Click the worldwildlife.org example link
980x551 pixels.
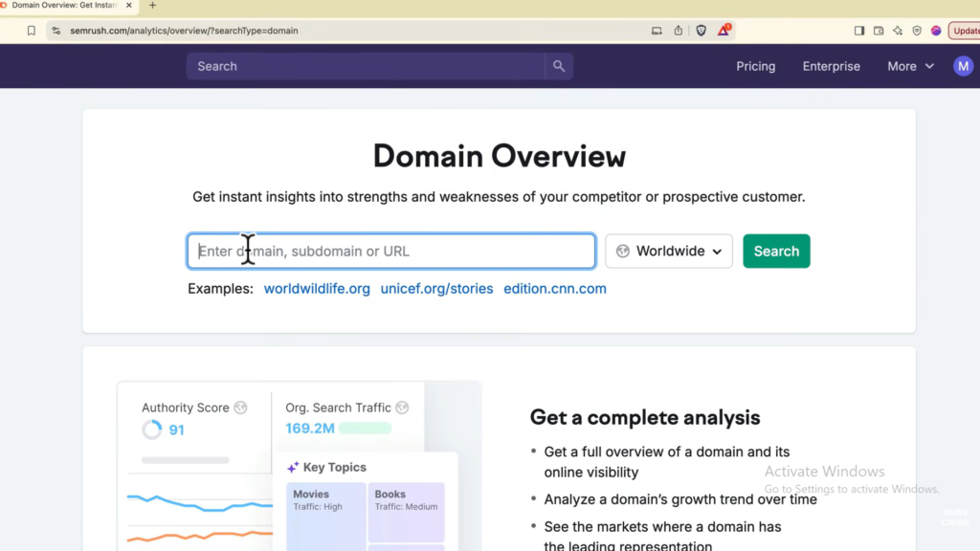tap(317, 289)
